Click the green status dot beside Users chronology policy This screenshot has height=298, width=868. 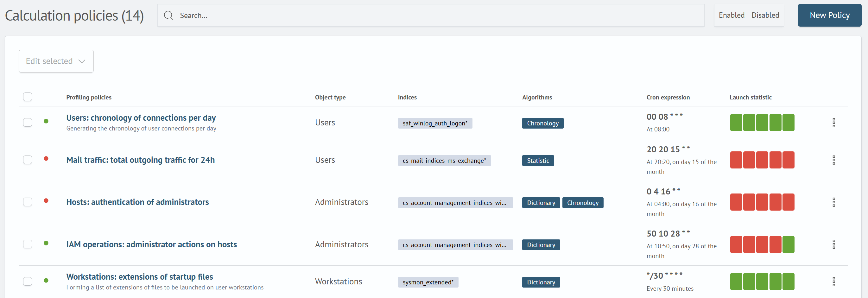coord(46,121)
